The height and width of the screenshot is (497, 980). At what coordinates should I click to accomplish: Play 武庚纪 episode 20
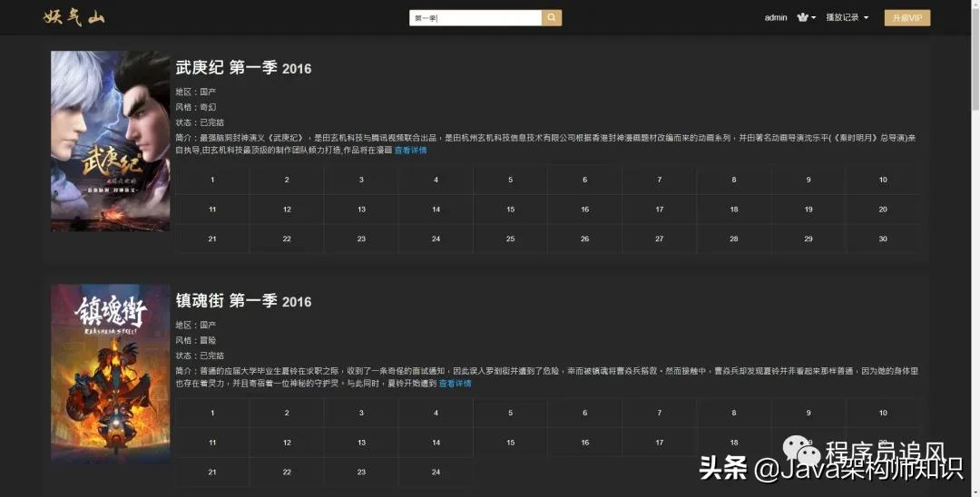tap(883, 210)
